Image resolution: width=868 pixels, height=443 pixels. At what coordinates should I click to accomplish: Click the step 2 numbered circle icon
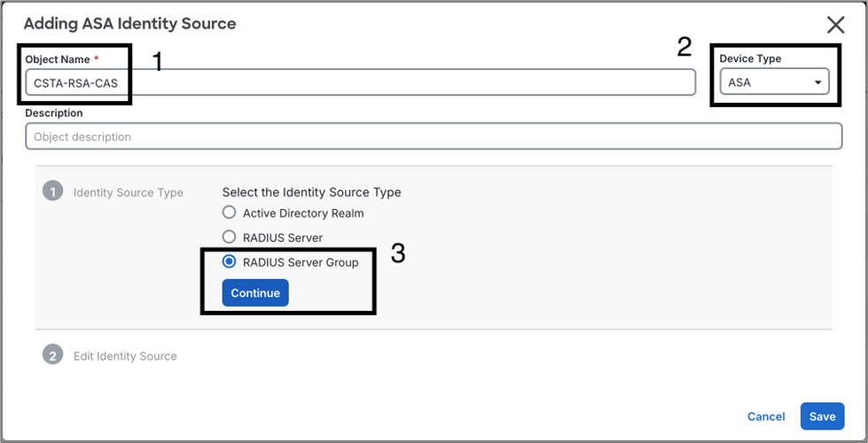(53, 355)
